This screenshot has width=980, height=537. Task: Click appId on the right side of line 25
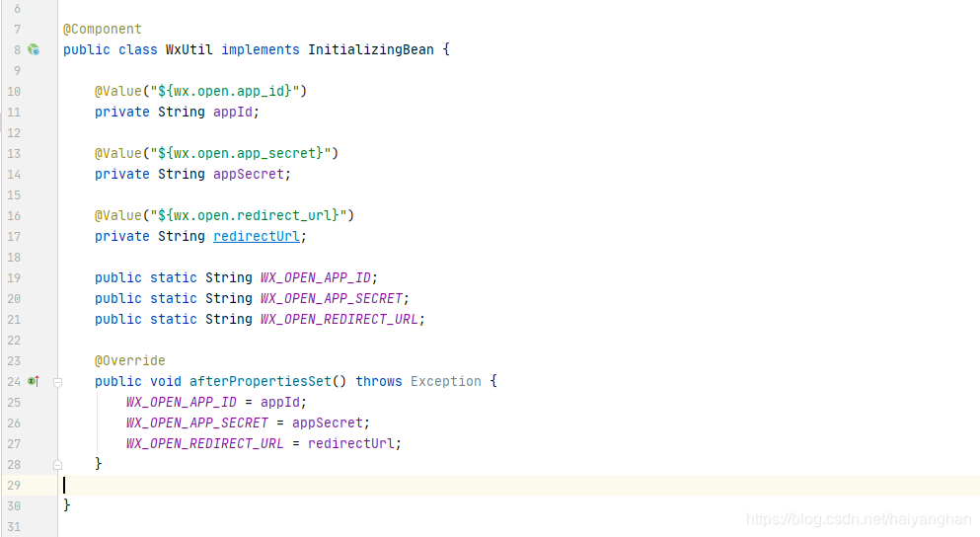(280, 402)
